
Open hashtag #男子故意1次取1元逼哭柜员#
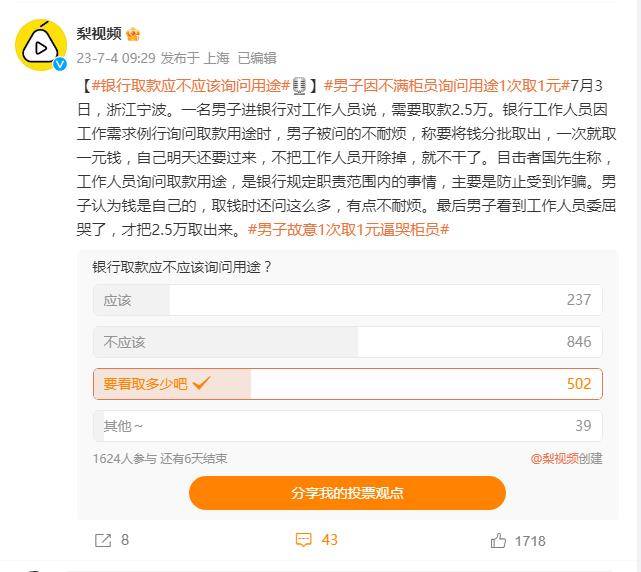click(349, 230)
